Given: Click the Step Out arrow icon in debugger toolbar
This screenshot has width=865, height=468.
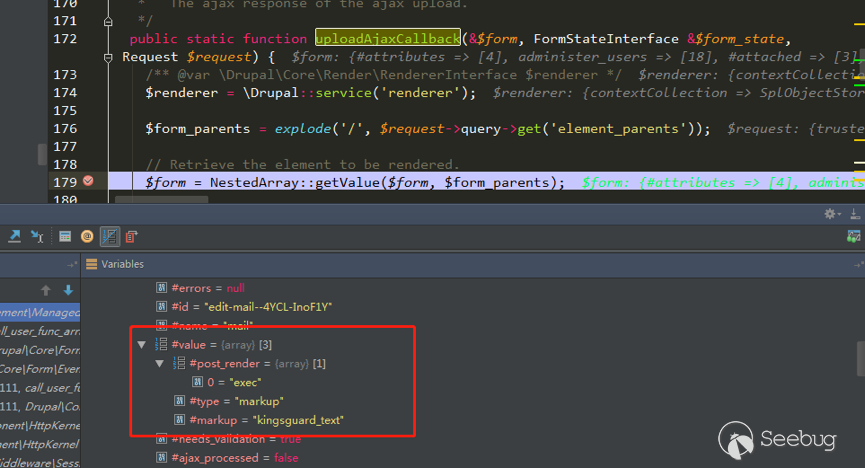Looking at the screenshot, I should pos(14,237).
